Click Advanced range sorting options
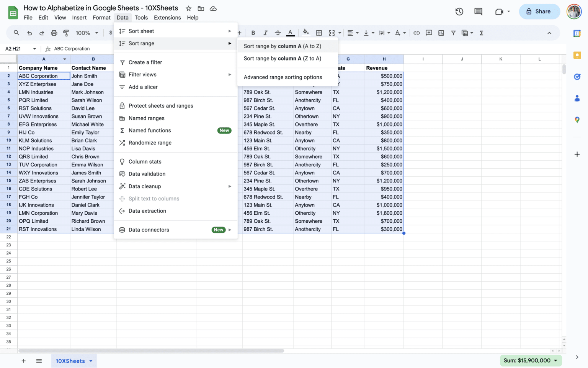Image resolution: width=588 pixels, height=368 pixels. pyautogui.click(x=283, y=77)
